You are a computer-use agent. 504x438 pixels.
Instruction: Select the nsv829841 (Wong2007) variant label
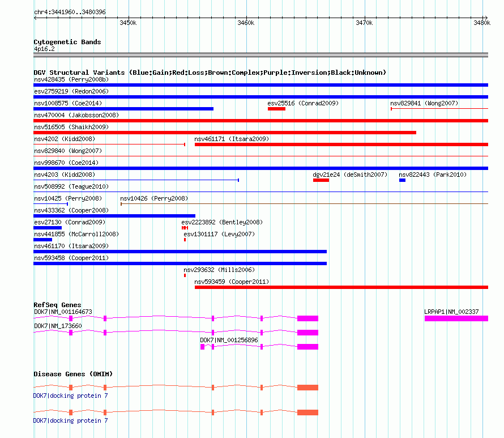tap(424, 103)
